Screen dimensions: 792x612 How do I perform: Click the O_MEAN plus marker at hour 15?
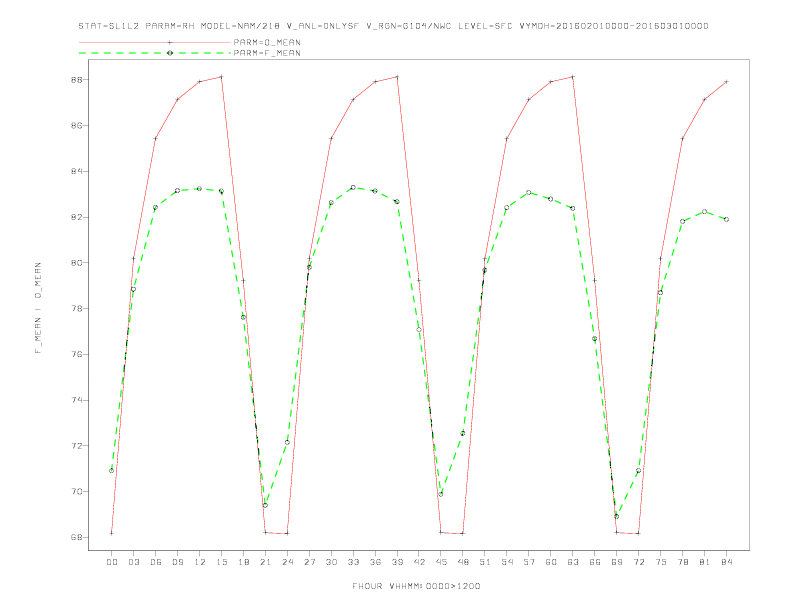(221, 77)
